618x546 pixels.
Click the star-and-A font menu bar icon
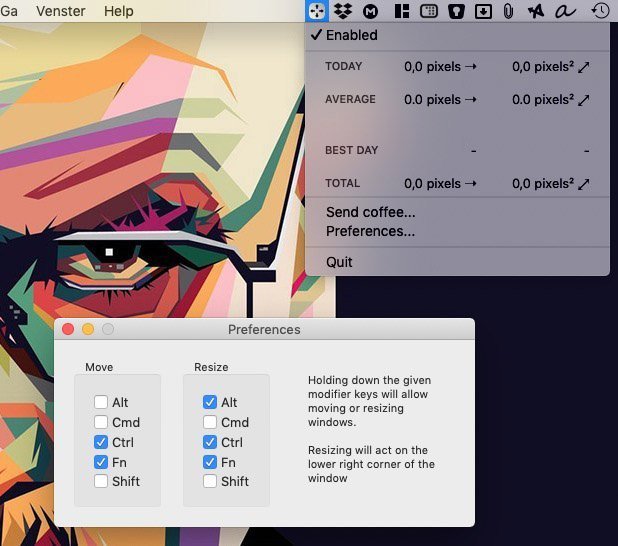(536, 11)
